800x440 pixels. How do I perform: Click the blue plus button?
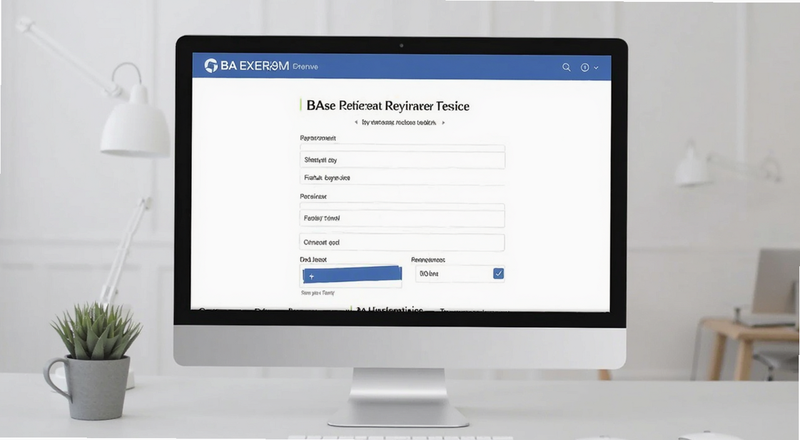352,275
